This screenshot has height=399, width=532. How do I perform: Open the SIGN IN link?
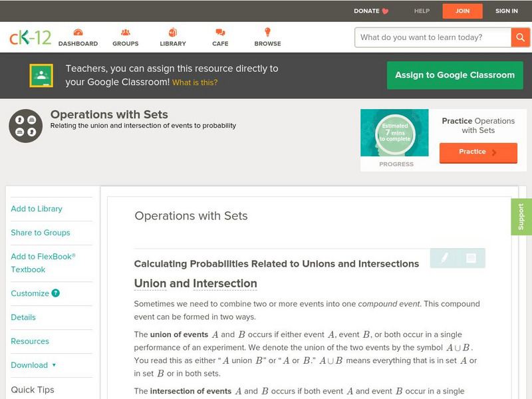pyautogui.click(x=506, y=11)
